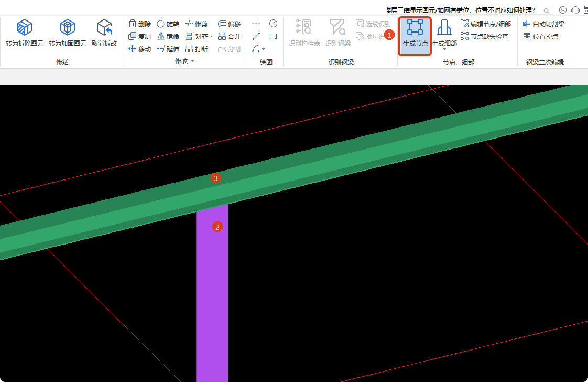This screenshot has width=588, height=382.
Task: Click 识别钢梁 (identify steel beam) button
Action: (338, 33)
